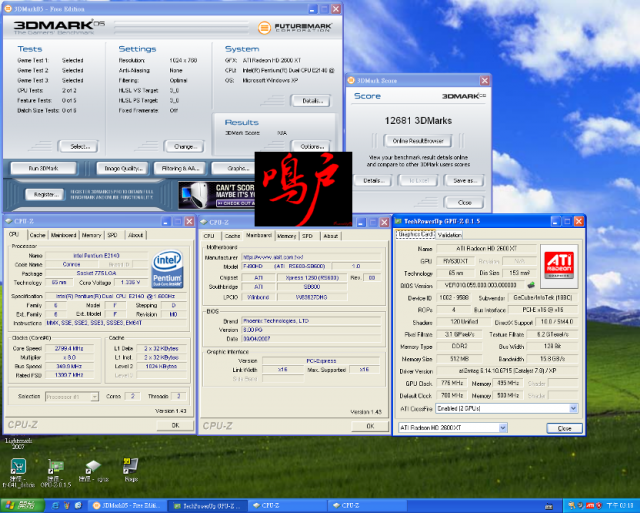Open Filtering & AA... in 3DMark05
This screenshot has height=513, width=640.
coord(180,168)
